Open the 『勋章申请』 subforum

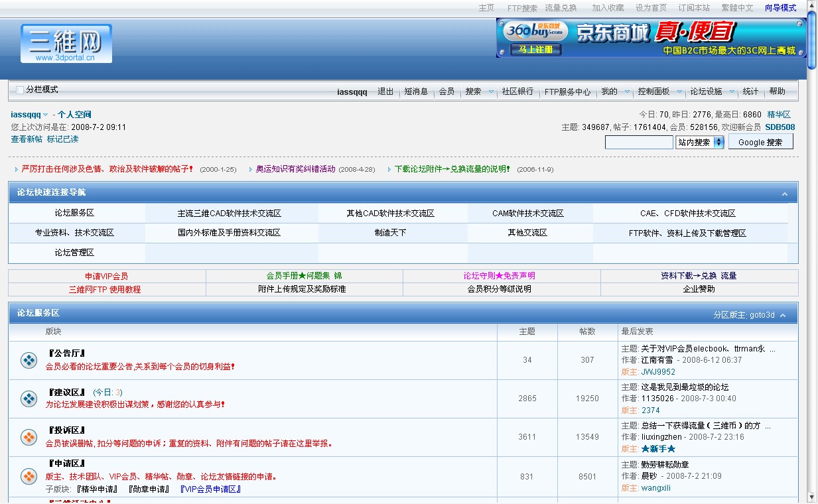[149, 489]
